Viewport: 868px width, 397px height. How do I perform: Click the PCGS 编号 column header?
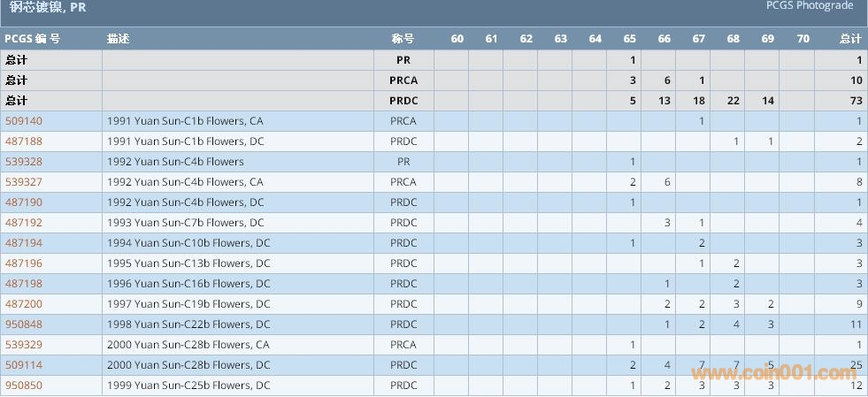32,39
